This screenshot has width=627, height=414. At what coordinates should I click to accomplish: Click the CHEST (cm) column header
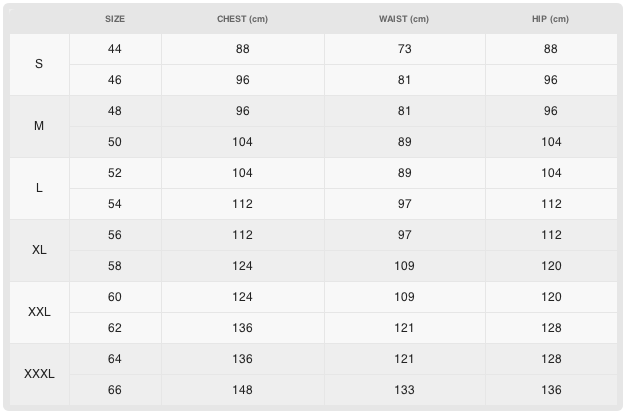(242, 19)
